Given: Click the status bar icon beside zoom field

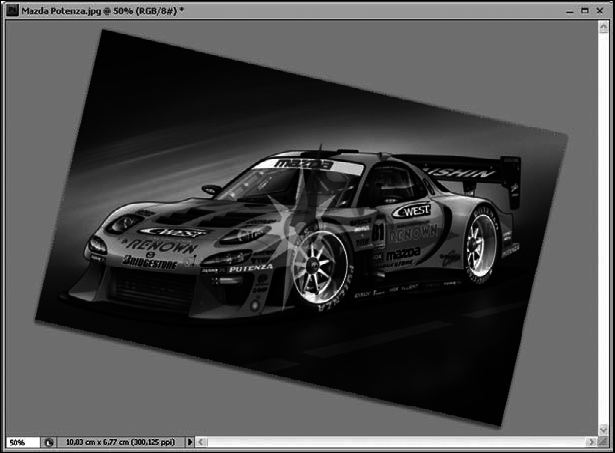Looking at the screenshot, I should pyautogui.click(x=49, y=442).
